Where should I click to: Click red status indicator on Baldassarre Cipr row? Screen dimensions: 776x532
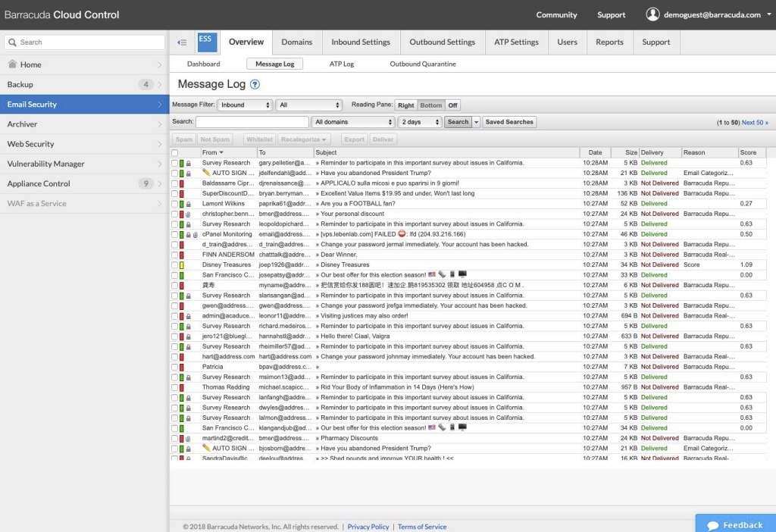pyautogui.click(x=182, y=183)
